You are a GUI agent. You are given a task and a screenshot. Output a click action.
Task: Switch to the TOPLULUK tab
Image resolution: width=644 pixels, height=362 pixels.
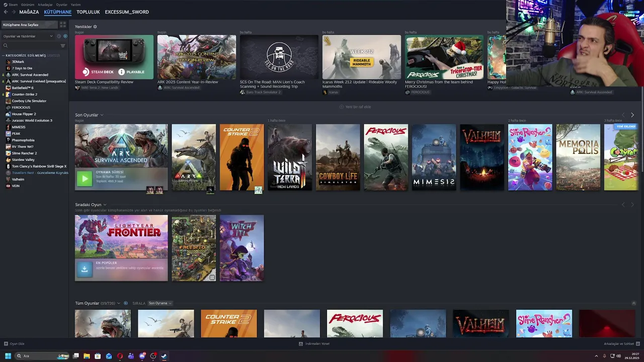click(x=88, y=12)
